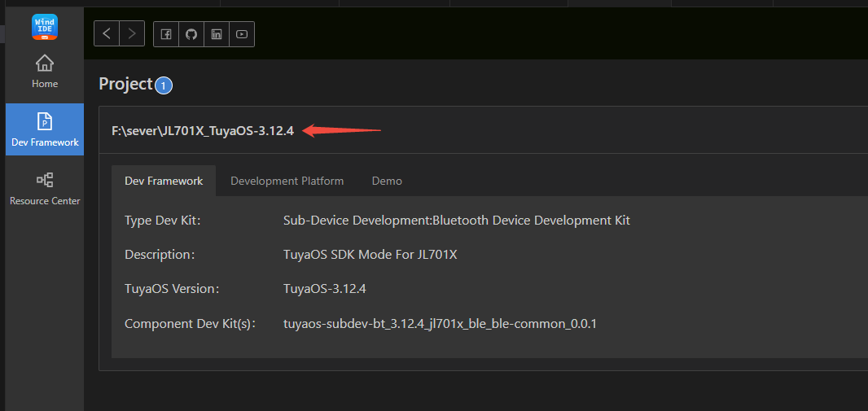The height and width of the screenshot is (411, 868).
Task: Open the Dev Framework section
Action: click(45, 129)
